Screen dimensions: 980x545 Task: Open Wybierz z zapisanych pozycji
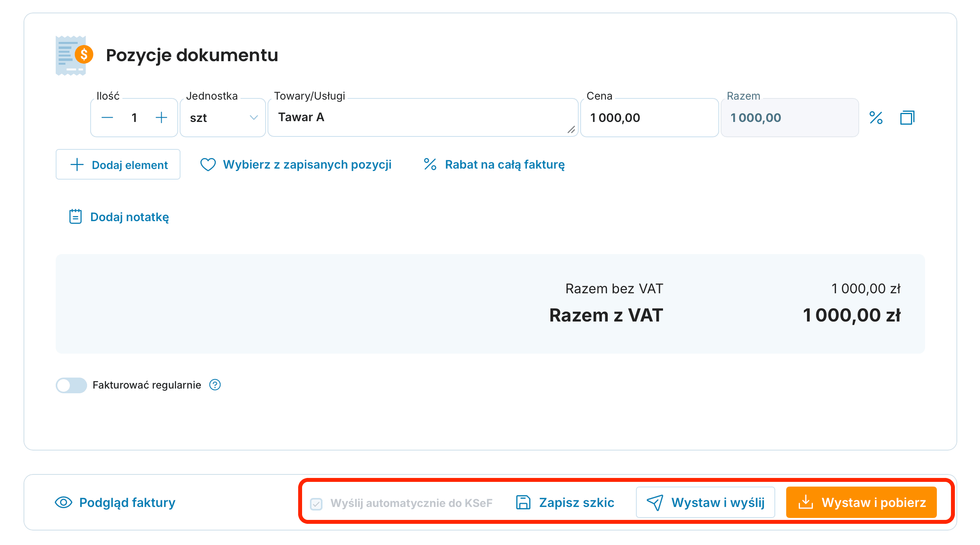(296, 165)
